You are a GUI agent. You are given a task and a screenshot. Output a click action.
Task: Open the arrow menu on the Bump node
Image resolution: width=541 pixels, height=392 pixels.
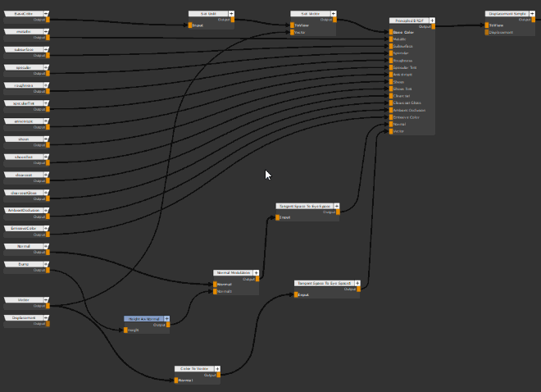pos(46,264)
